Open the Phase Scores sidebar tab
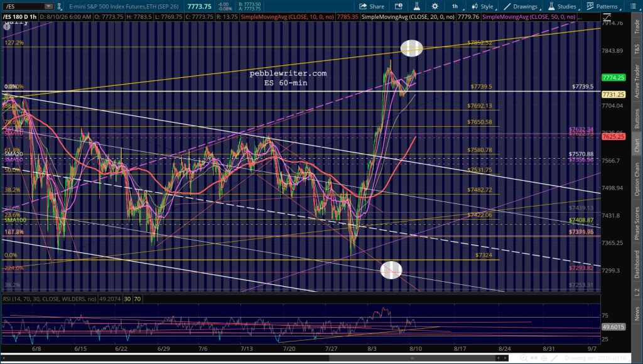This screenshot has width=643, height=364. click(637, 223)
